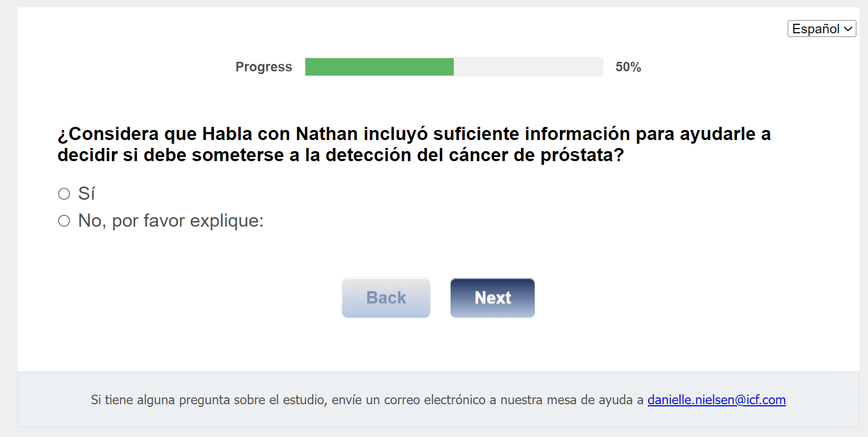868x437 pixels.
Task: Click the unfilled gray part of progress bar
Action: click(x=528, y=67)
